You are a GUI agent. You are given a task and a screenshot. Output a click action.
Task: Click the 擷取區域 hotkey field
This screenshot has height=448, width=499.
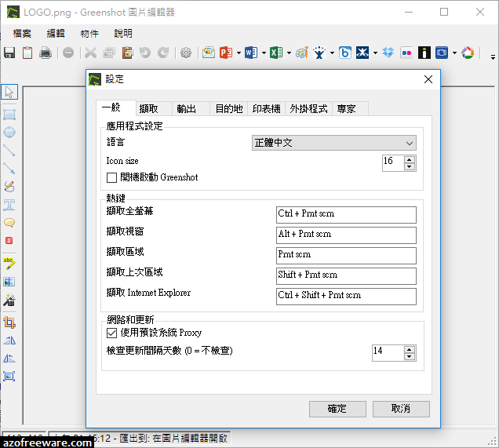346,256
